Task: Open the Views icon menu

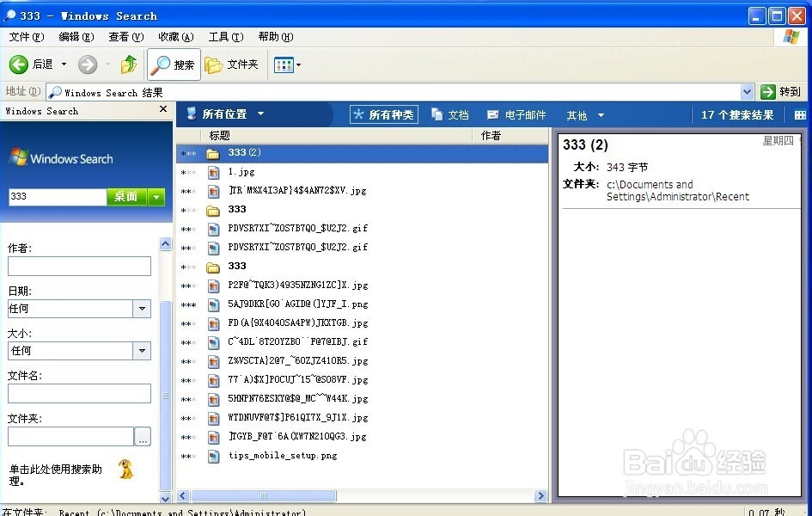Action: [x=284, y=65]
